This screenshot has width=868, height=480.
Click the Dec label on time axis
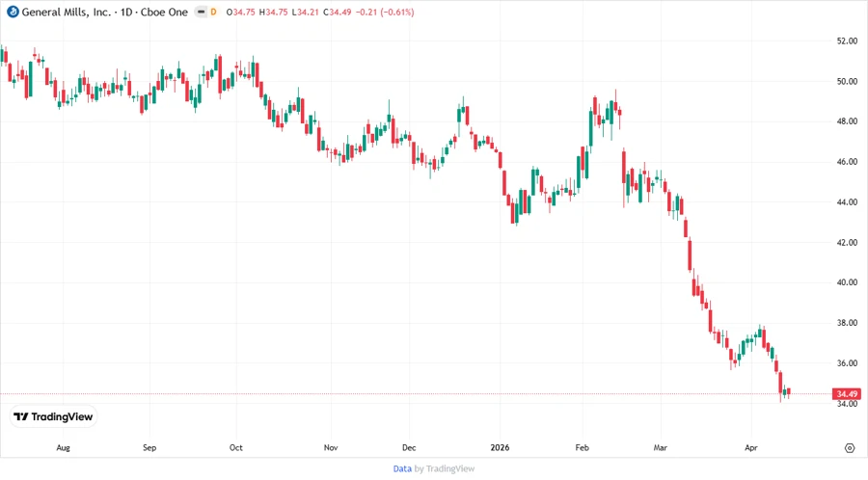(x=409, y=447)
